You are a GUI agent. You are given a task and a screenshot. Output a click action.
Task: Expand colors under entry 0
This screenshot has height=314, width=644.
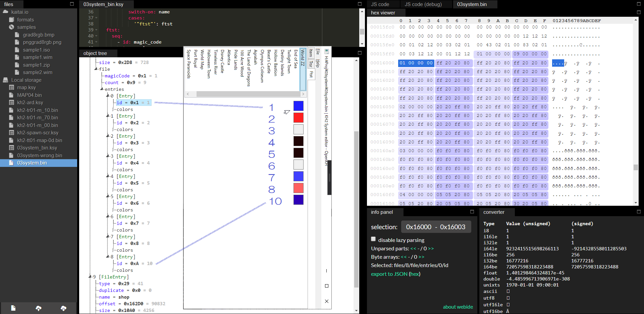(x=114, y=109)
